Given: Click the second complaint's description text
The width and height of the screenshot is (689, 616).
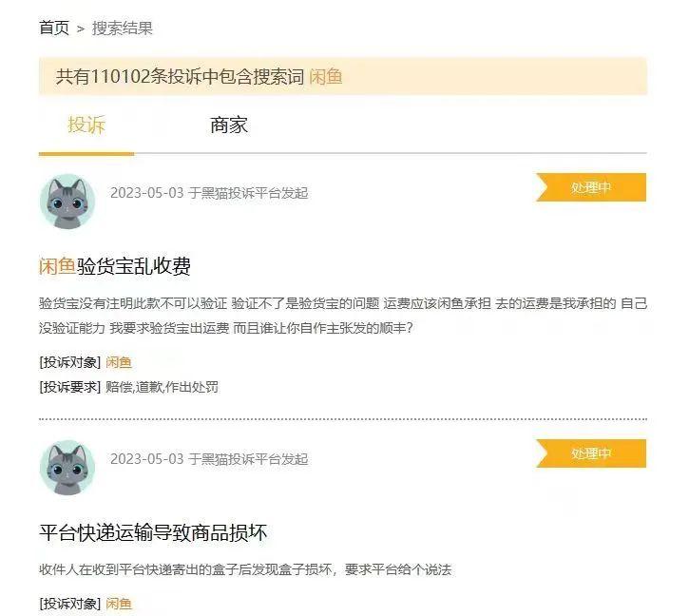Looking at the screenshot, I should (245, 569).
